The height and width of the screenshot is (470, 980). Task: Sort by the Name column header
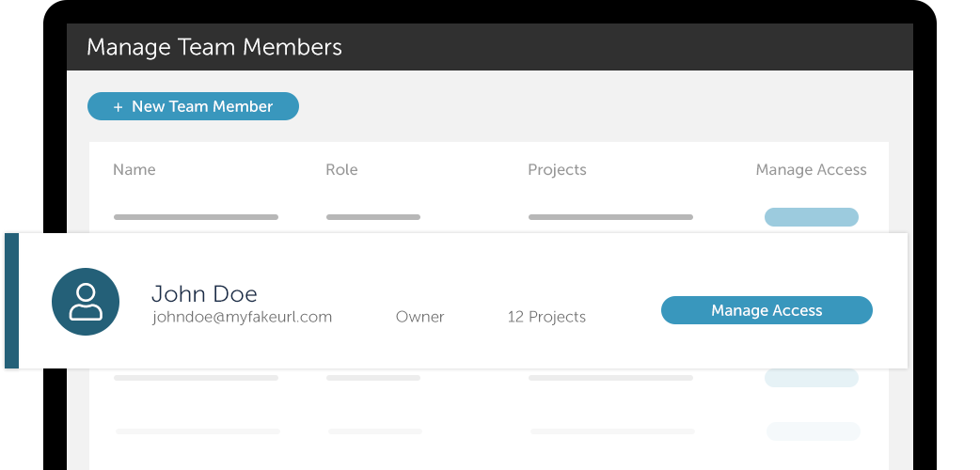point(134,170)
